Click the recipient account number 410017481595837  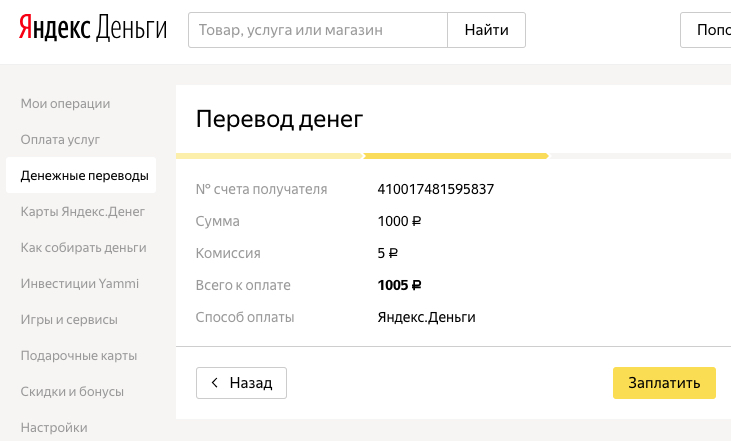(435, 189)
